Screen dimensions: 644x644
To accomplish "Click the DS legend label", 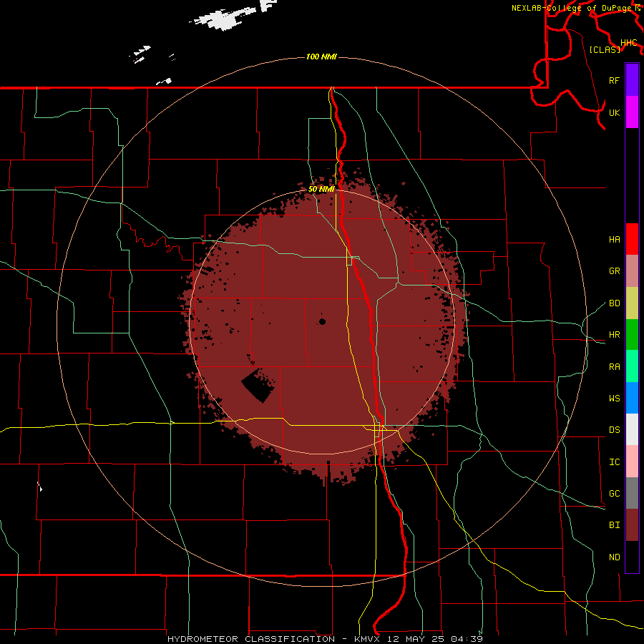I will pyautogui.click(x=615, y=430).
